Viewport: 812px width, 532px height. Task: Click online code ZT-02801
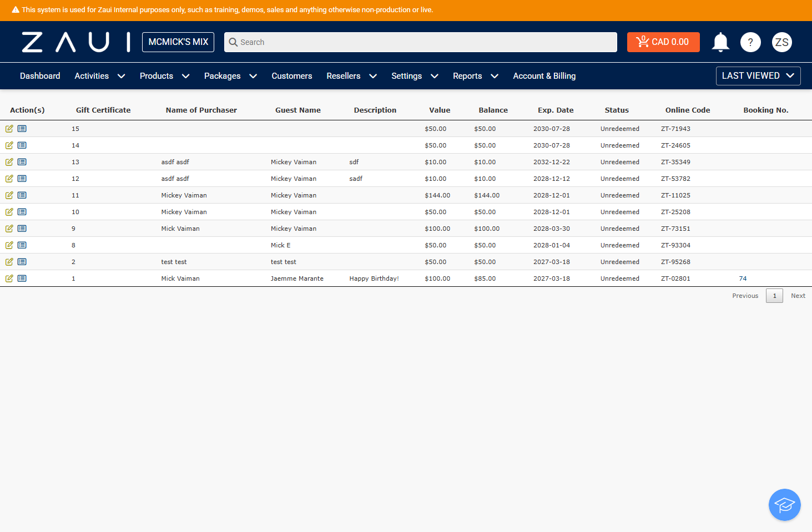pos(675,278)
